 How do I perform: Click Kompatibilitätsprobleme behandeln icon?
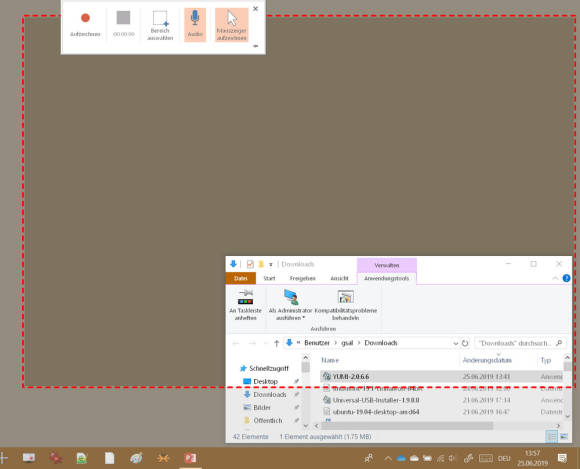point(345,305)
